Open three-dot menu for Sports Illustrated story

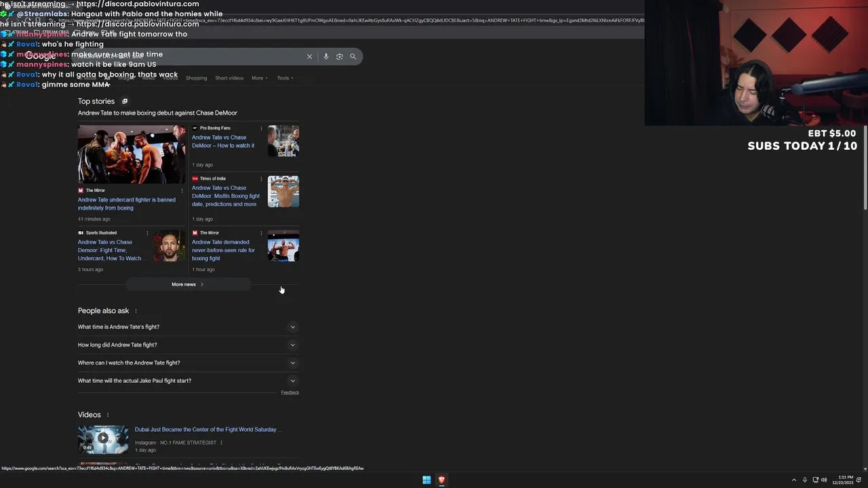point(147,233)
